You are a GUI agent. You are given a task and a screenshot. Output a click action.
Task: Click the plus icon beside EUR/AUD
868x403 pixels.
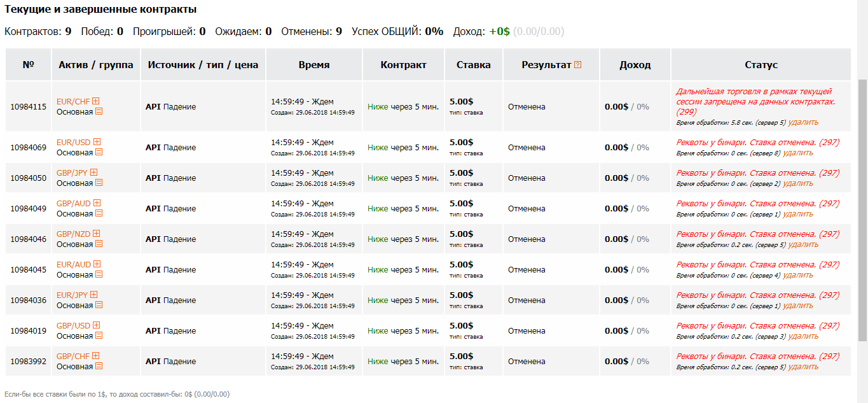click(x=97, y=264)
